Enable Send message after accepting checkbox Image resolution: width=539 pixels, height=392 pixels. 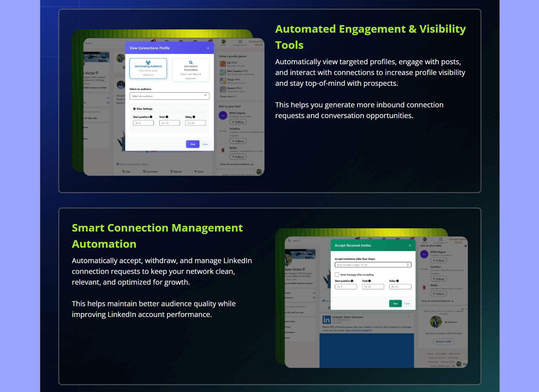337,275
